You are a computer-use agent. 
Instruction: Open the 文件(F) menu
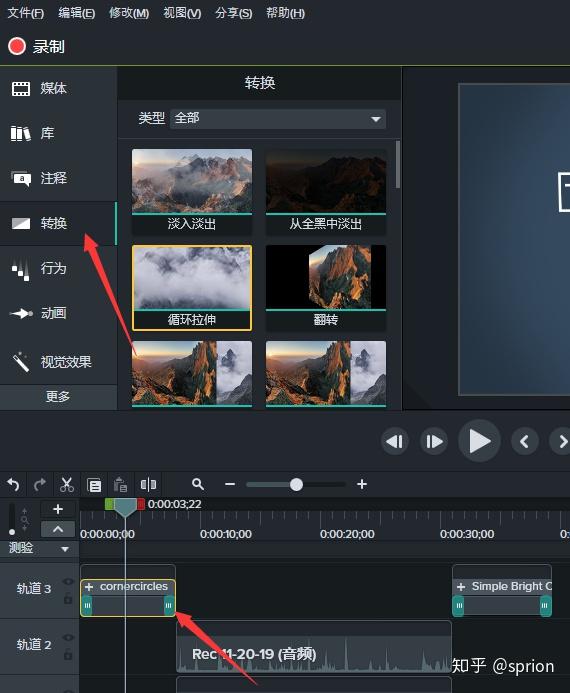click(26, 13)
